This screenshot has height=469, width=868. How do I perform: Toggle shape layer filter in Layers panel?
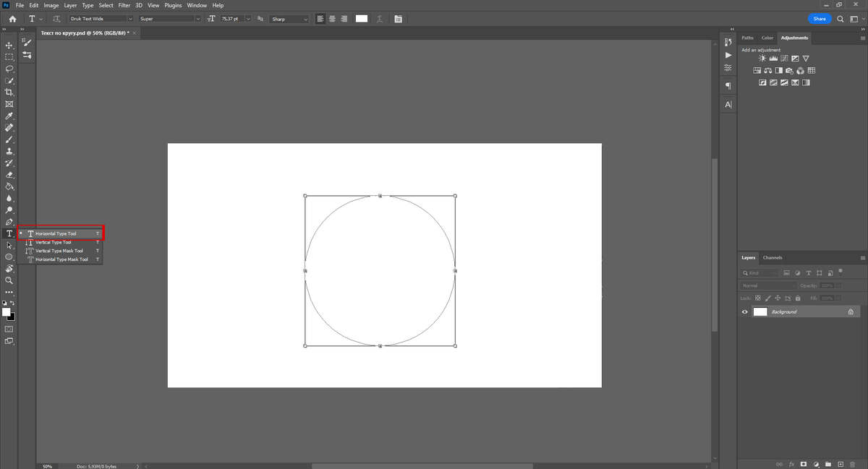tap(820, 273)
